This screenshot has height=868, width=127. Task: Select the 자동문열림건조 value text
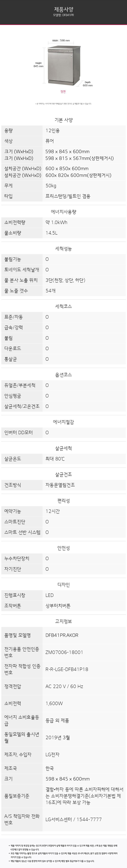pos(60,485)
